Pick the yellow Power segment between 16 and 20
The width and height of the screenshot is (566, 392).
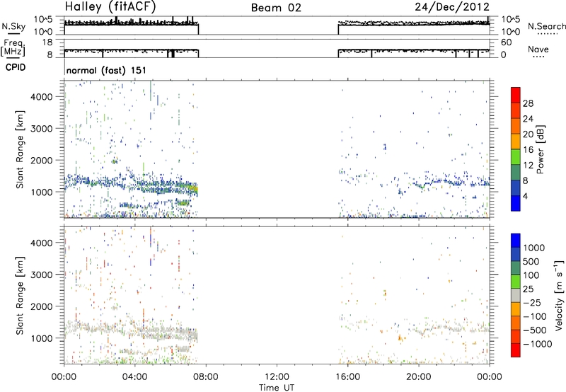point(516,142)
